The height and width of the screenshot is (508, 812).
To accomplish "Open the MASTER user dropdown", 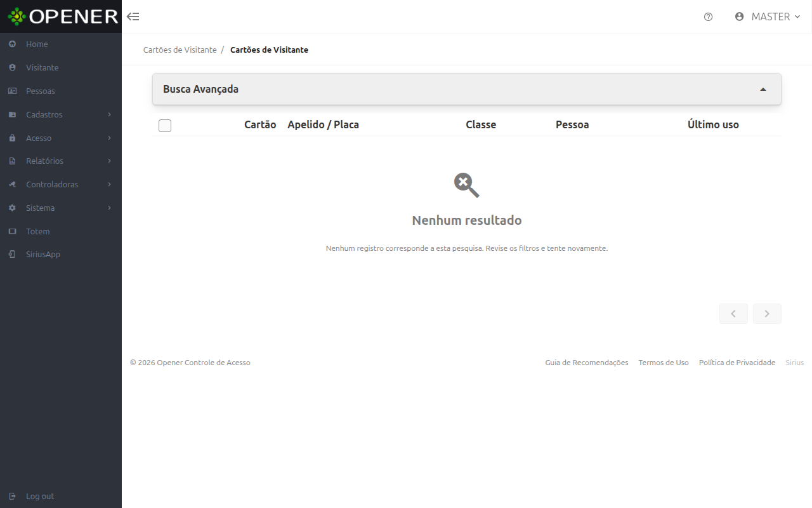I will click(x=768, y=17).
